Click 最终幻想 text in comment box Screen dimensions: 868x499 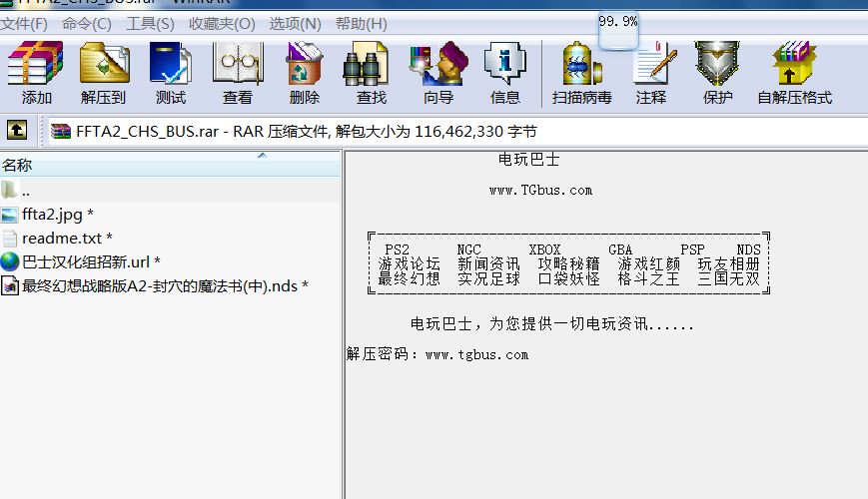pyautogui.click(x=410, y=278)
